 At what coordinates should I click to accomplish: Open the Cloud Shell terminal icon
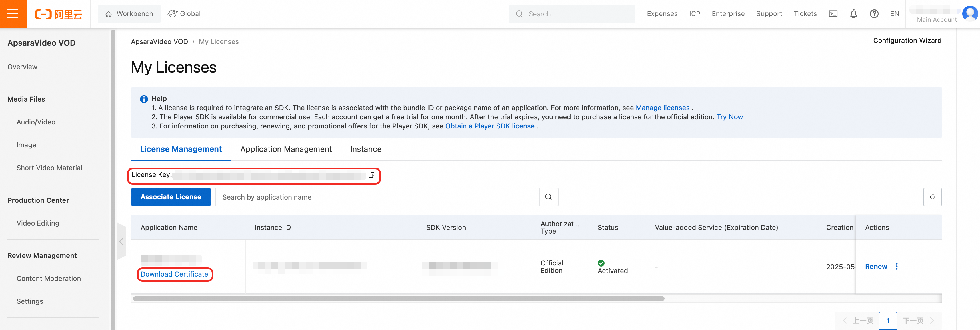[833, 14]
